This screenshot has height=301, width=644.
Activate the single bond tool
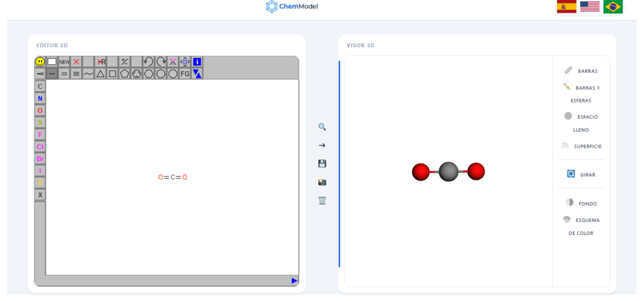coord(52,74)
